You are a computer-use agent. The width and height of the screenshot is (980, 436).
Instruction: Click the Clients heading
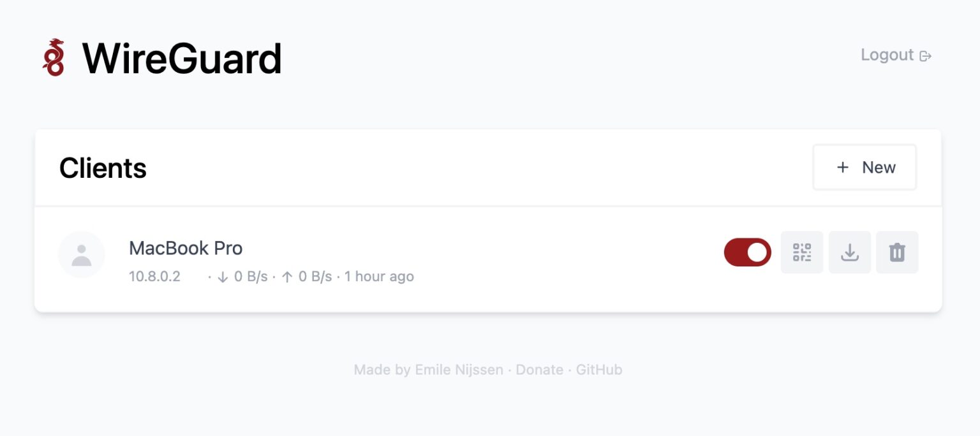tap(103, 168)
